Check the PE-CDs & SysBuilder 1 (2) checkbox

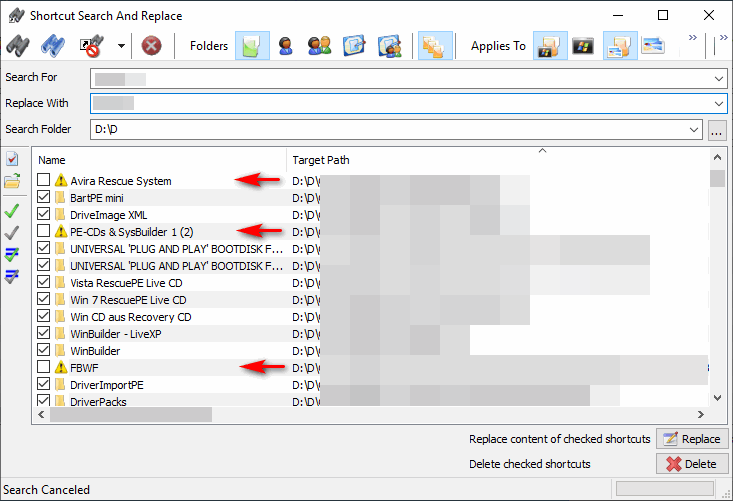click(43, 230)
